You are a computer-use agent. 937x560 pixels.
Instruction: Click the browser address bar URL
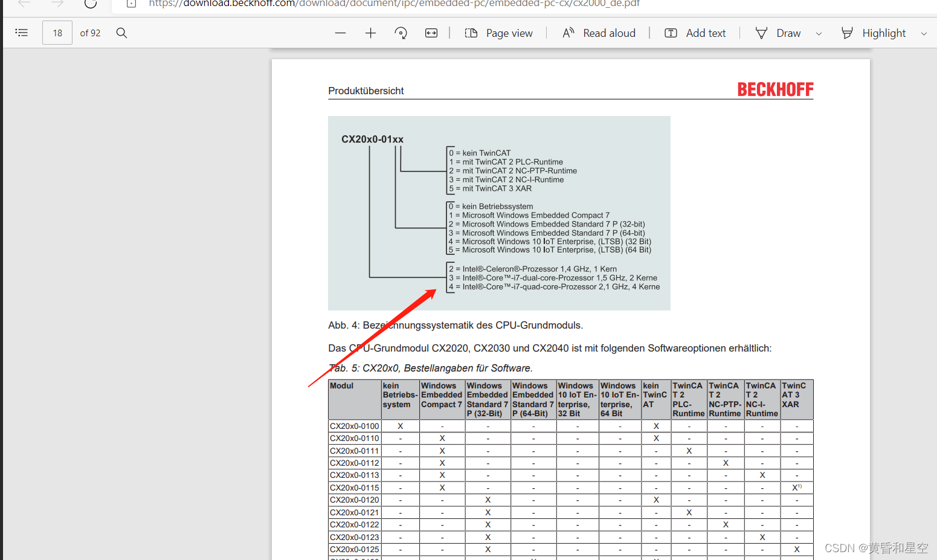(394, 4)
